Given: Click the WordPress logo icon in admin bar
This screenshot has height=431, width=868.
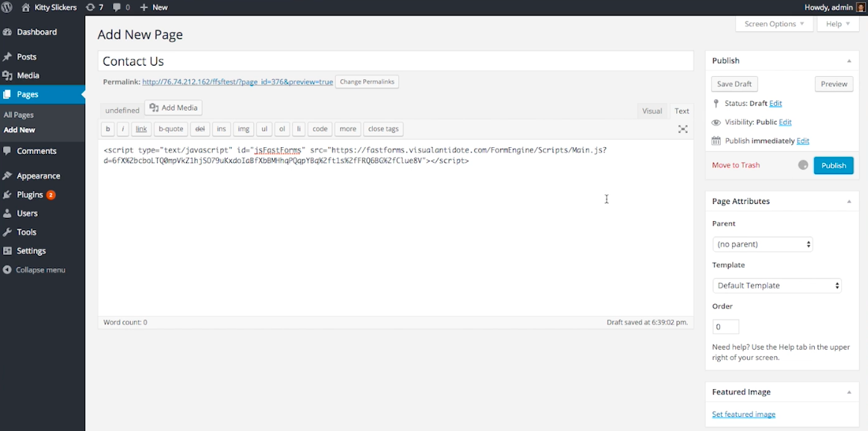Looking at the screenshot, I should 7,7.
